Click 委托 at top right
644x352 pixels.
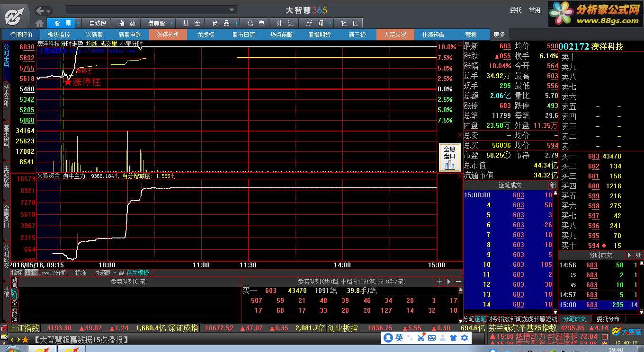[x=516, y=10]
